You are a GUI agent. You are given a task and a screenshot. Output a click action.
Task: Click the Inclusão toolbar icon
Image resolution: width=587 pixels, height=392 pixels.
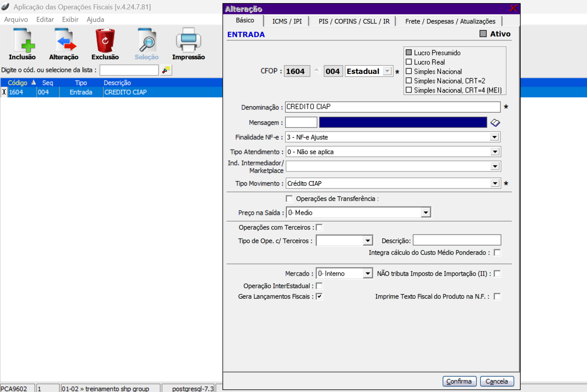click(22, 41)
